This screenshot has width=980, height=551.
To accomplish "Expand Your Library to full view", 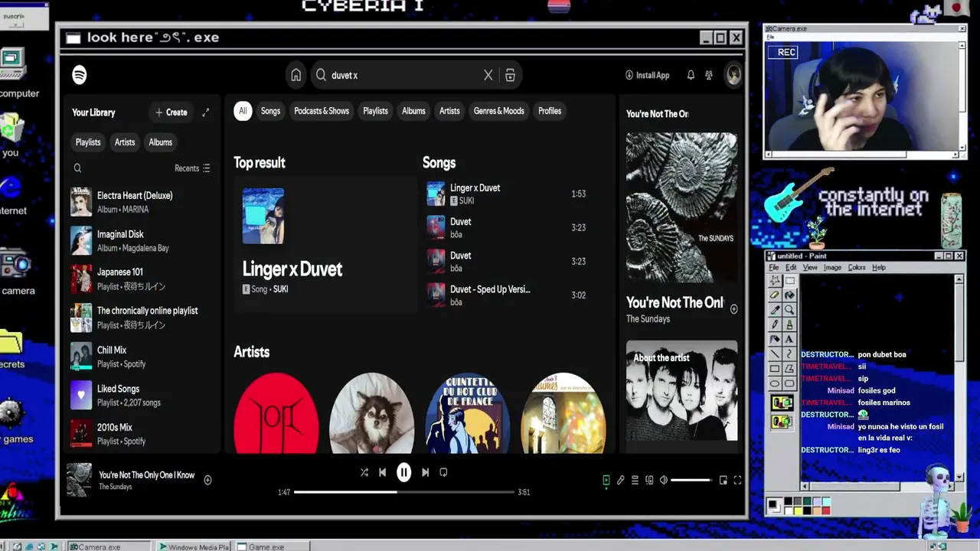I will pos(205,112).
